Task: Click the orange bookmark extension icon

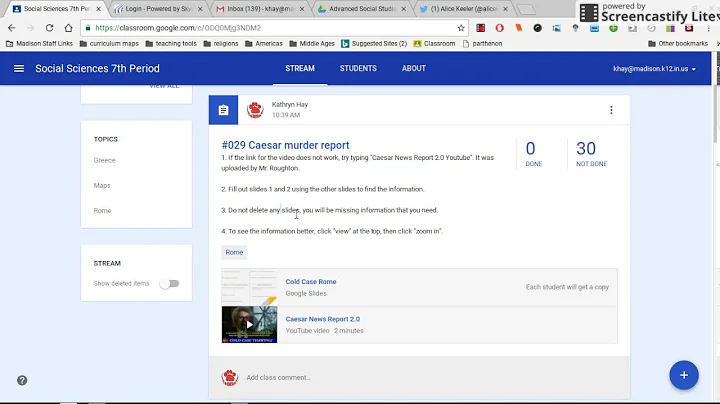Action: [x=519, y=28]
